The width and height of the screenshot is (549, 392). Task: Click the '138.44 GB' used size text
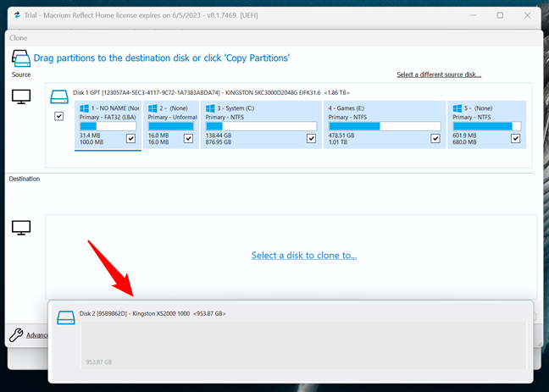(x=219, y=135)
